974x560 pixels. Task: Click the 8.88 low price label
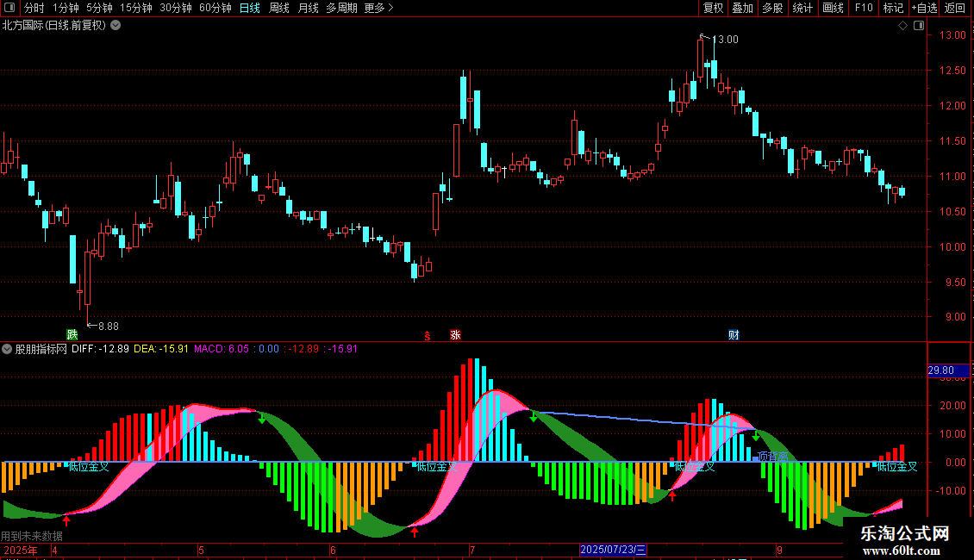coord(108,326)
